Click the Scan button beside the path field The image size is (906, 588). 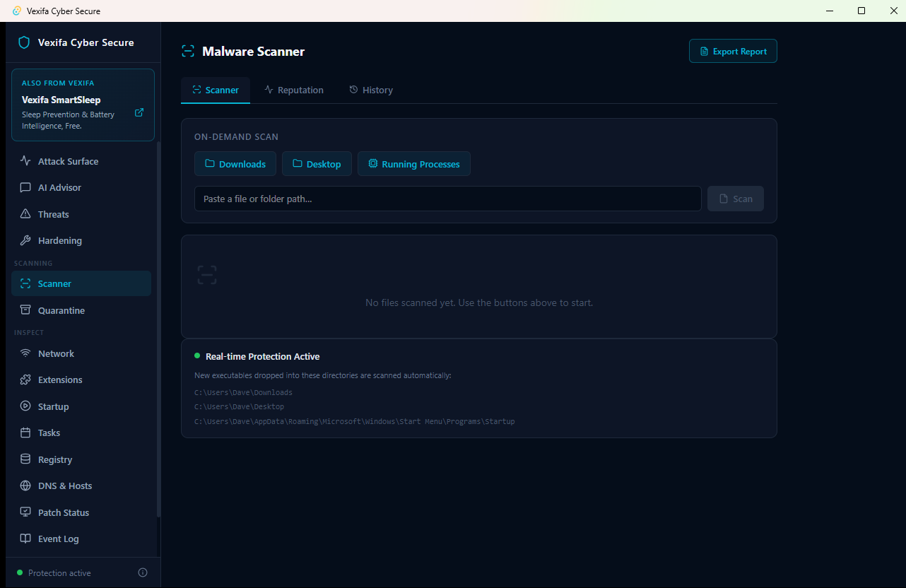[736, 199]
